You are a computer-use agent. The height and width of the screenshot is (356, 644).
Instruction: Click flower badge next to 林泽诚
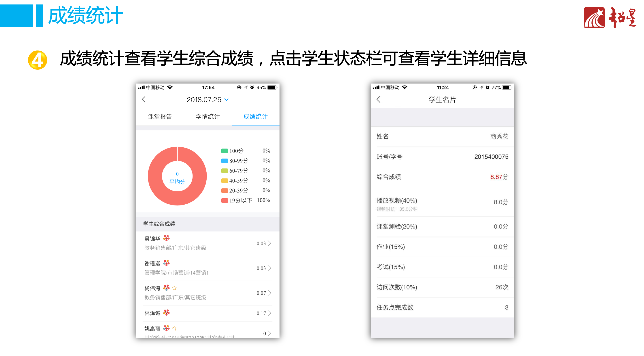(x=166, y=312)
